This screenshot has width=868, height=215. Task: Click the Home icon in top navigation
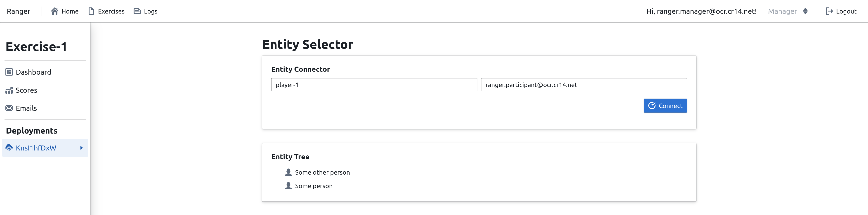tap(55, 11)
